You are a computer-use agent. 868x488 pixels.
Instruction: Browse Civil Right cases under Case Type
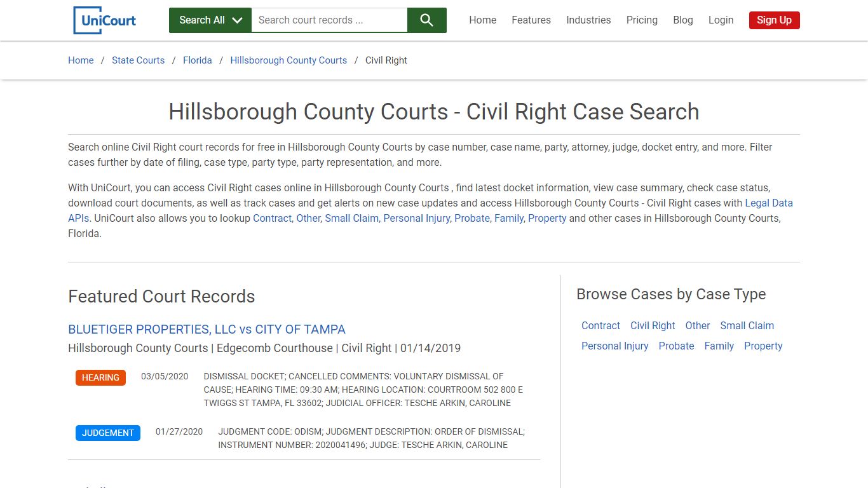click(653, 325)
